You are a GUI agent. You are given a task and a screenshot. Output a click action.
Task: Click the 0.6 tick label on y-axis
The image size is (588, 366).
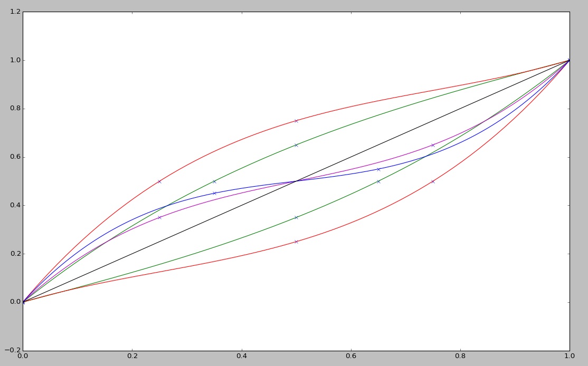coord(14,157)
